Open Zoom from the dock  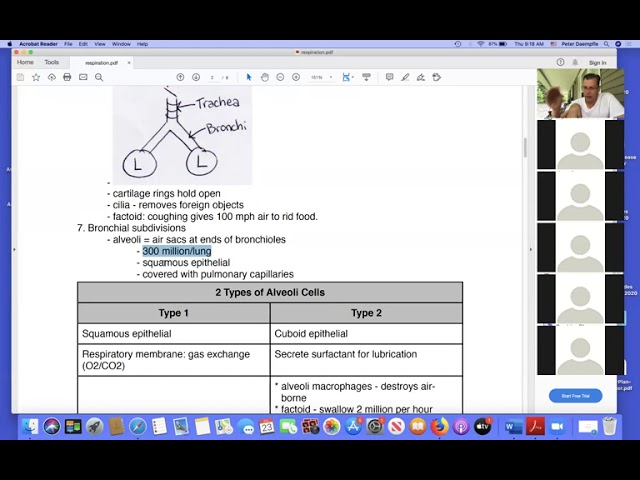(557, 427)
